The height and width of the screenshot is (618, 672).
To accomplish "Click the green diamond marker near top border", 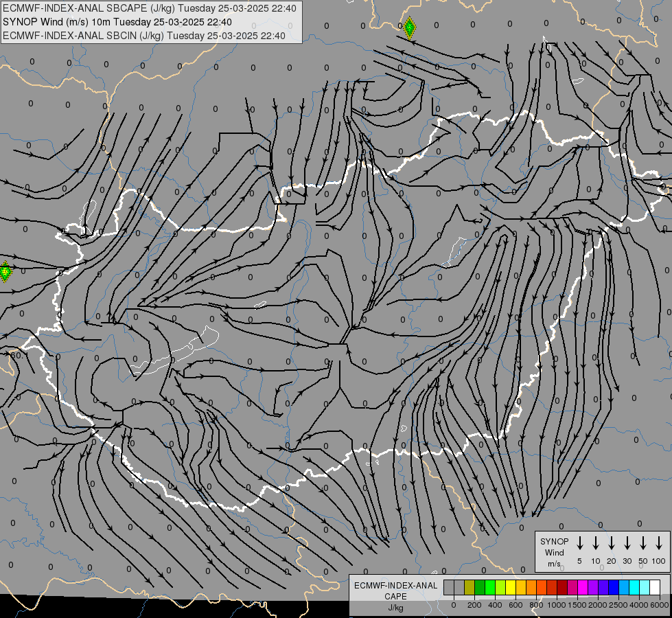I will [x=409, y=28].
